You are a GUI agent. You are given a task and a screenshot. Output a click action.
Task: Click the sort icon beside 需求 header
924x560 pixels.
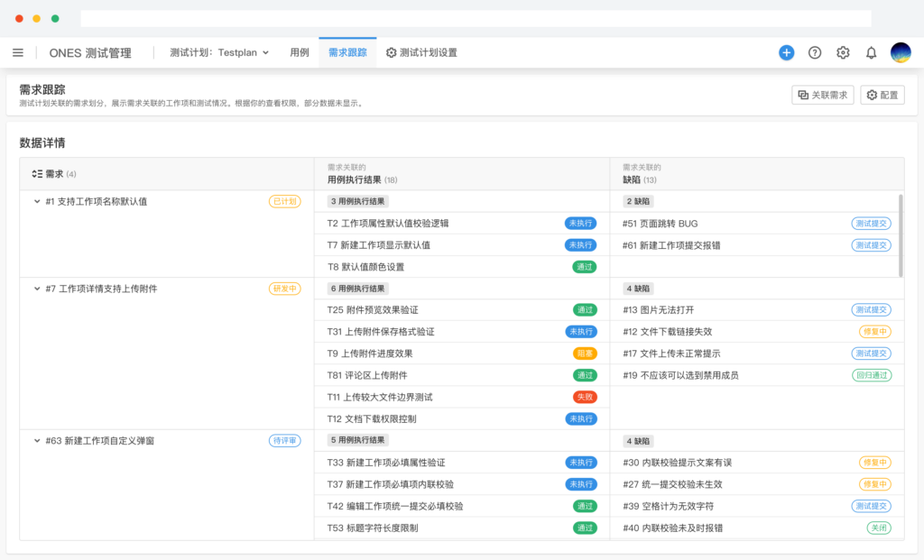tap(37, 173)
